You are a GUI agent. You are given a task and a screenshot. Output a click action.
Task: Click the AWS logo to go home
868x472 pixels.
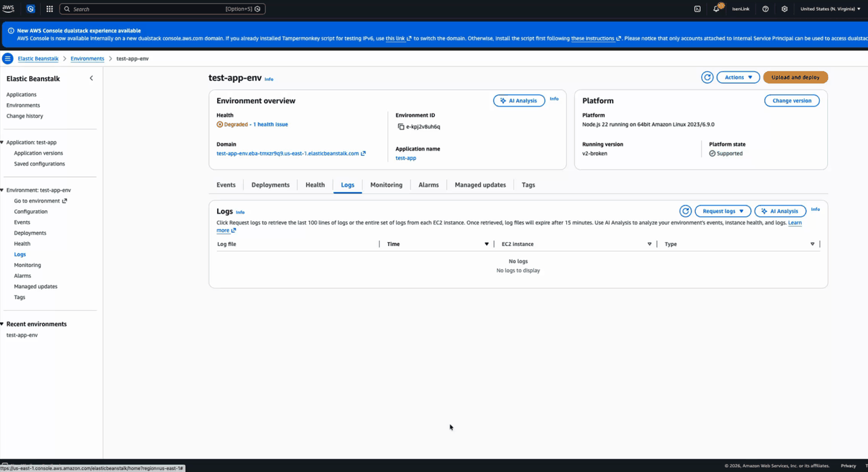coord(8,8)
